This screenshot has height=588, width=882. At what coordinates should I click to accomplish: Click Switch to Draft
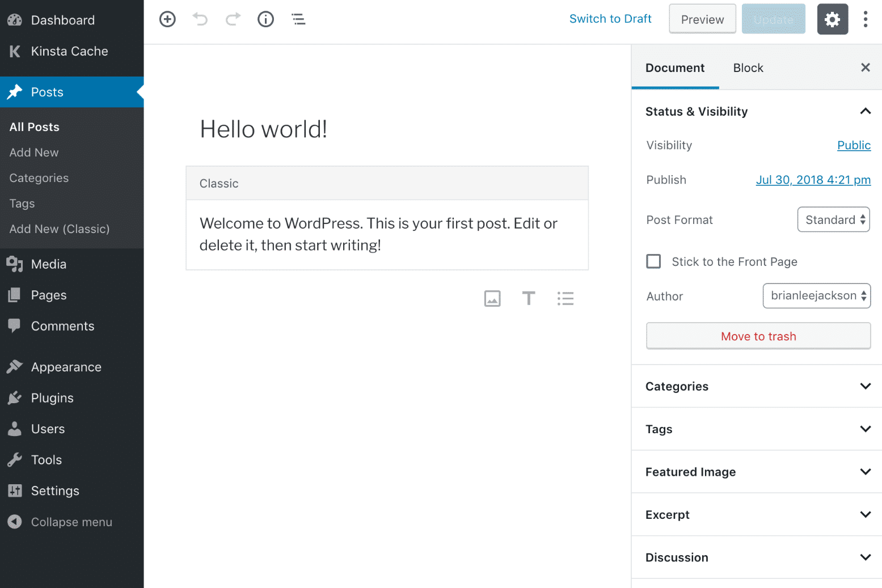pos(610,18)
